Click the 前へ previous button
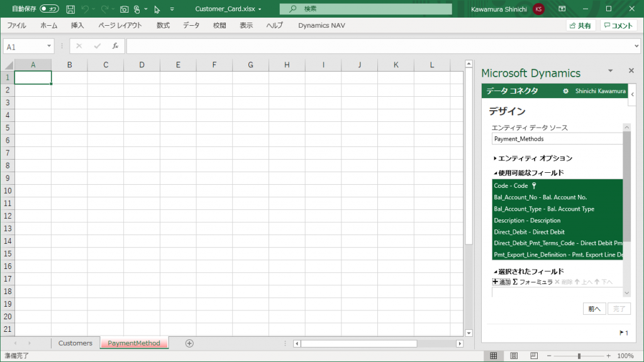Screen dimensions: 644x362 594,309
